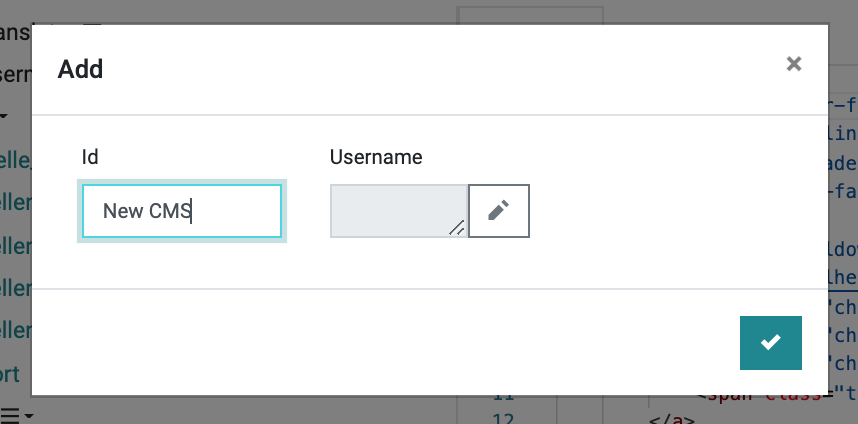Expand the small caret next to hamburger icon
858x424 pixels.
point(28,416)
